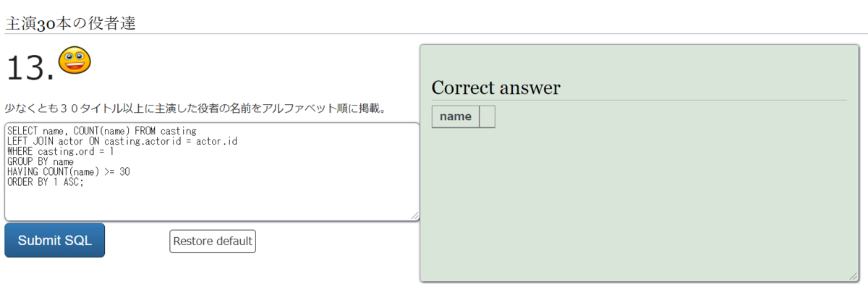Click the "Correct answer" heading
Image resolution: width=868 pixels, height=308 pixels.
495,87
